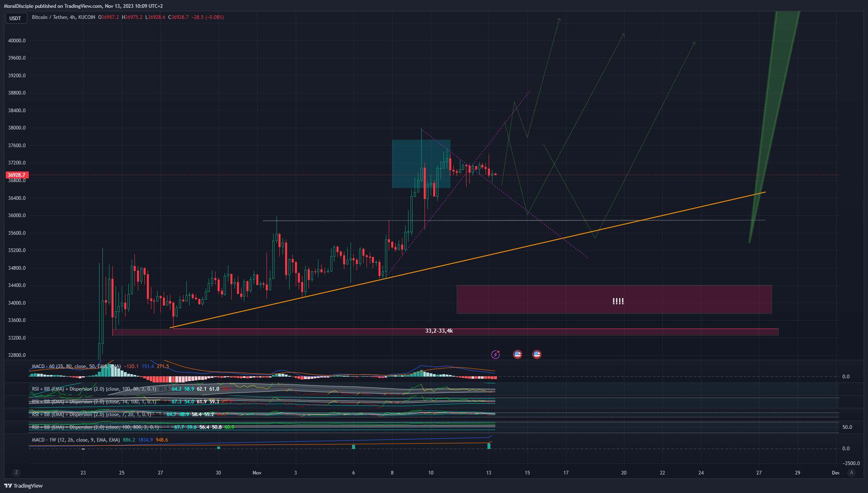Viewport: 868px width, 493px height.
Task: Click the close value C36928.7
Action: click(x=179, y=17)
